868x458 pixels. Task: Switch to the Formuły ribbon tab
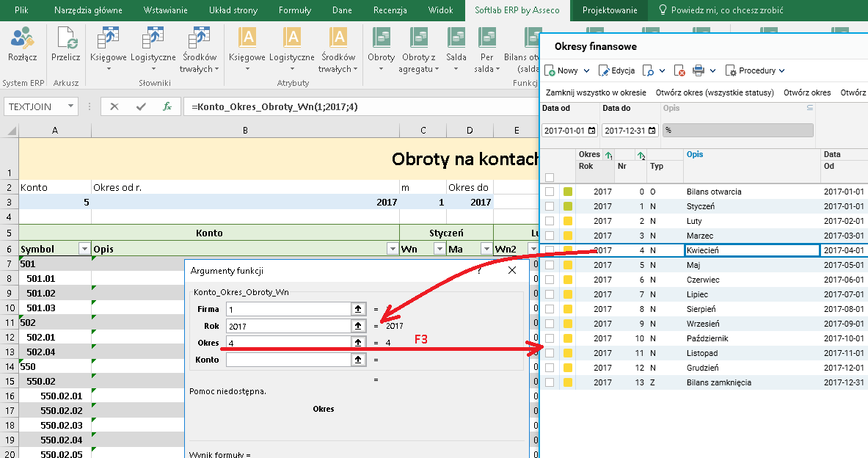tap(294, 10)
